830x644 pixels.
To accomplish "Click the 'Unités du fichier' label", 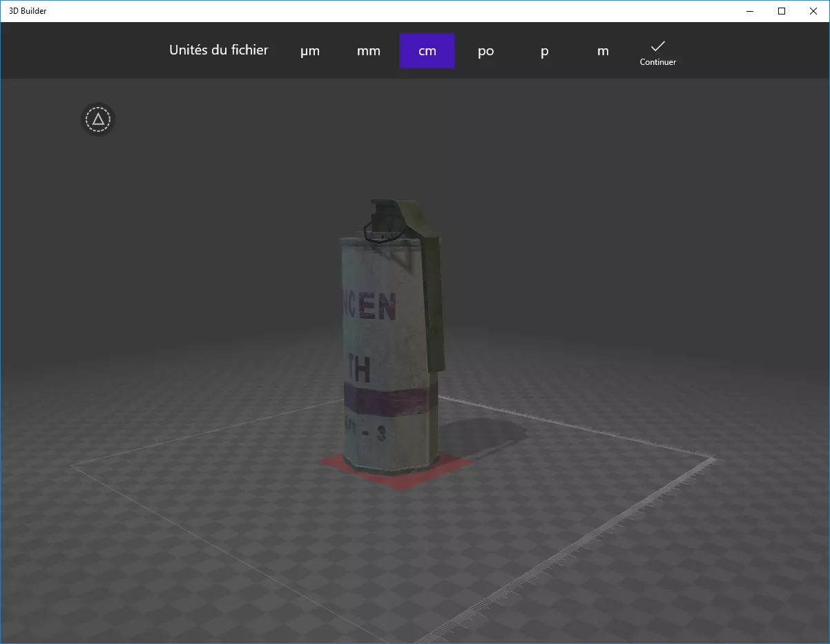I will [219, 50].
